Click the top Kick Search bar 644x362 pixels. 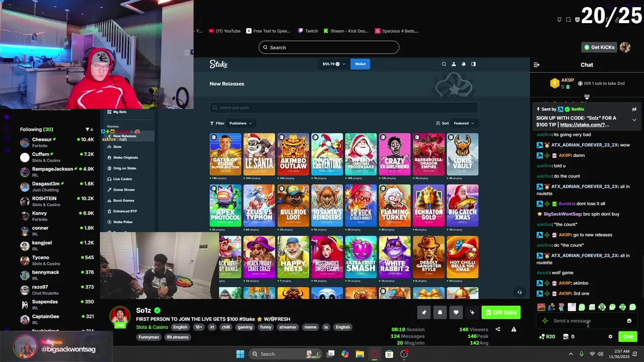(329, 47)
